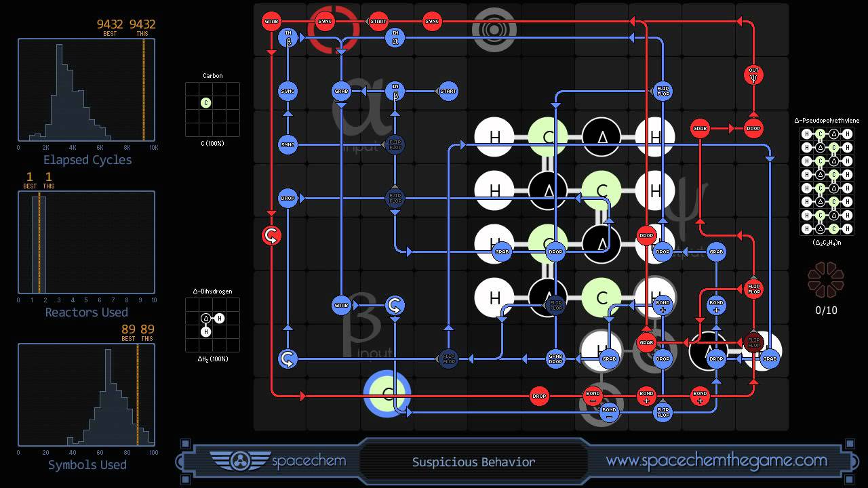The image size is (868, 488).
Task: Select the red SYNC node right of red START
Action: (432, 21)
